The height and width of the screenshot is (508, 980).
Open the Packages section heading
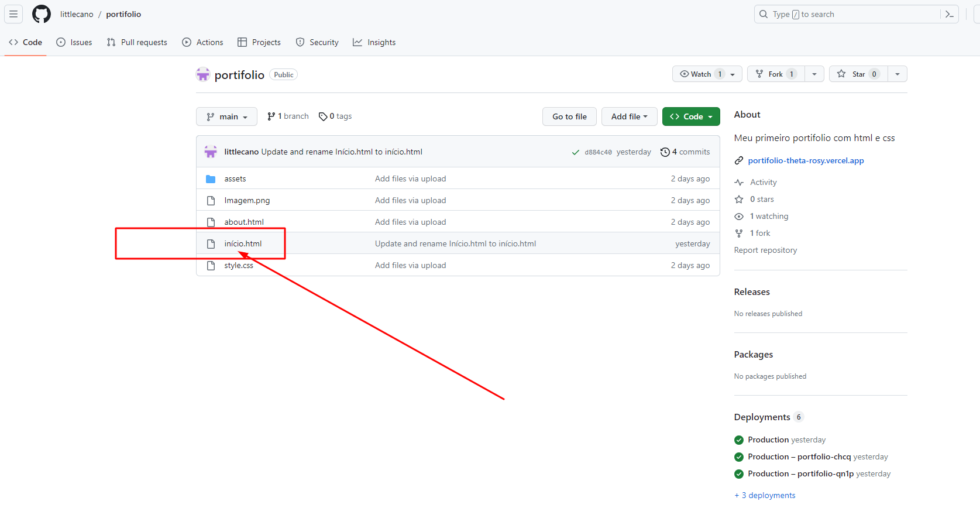754,354
